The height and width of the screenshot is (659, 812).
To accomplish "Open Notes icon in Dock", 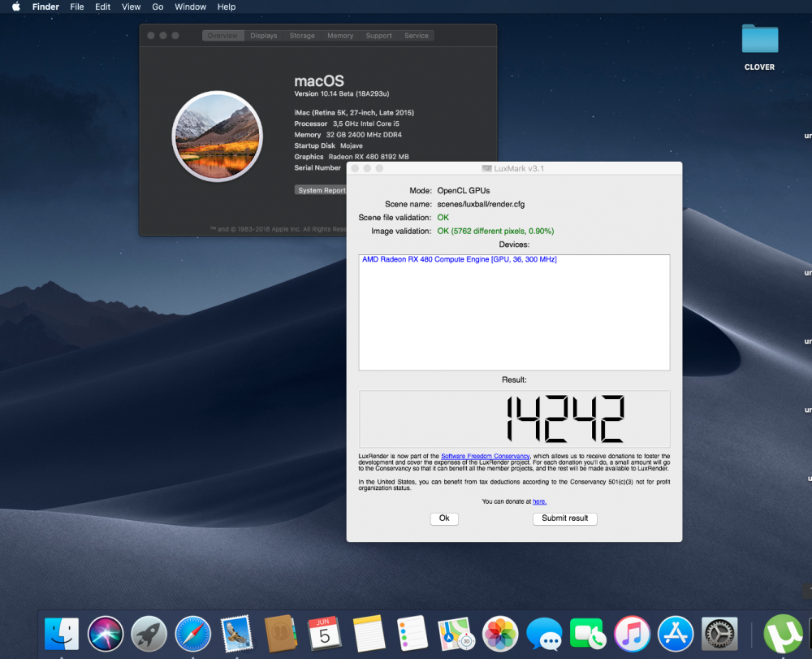I will tap(369, 634).
